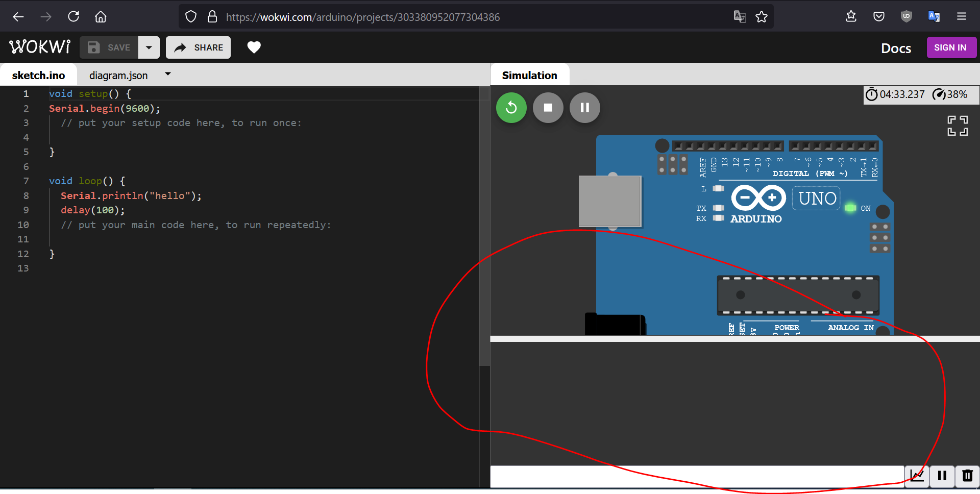Click the heart to like this project
This screenshot has height=494, width=980.
click(x=254, y=47)
